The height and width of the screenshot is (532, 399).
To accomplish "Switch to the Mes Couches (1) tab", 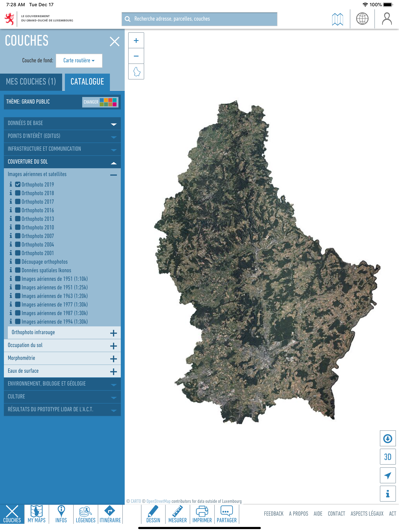I will 31,82.
